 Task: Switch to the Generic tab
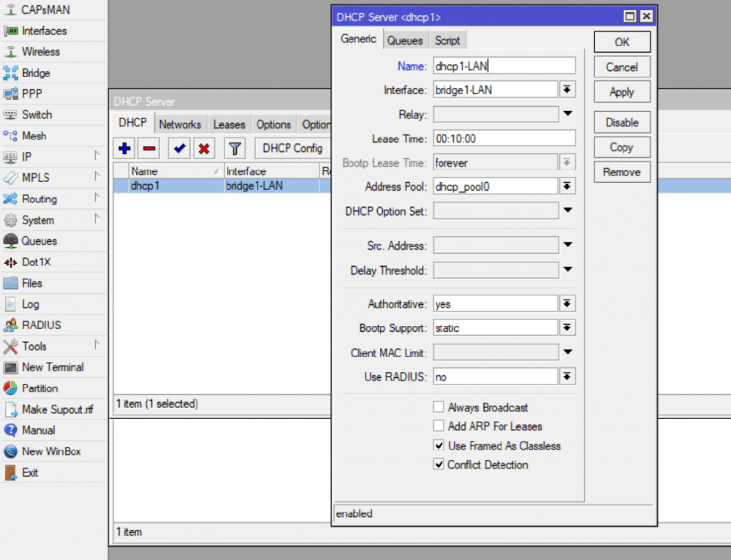tap(358, 39)
